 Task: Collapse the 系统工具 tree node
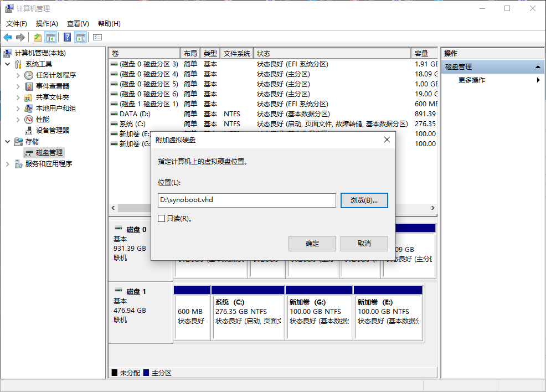pos(8,64)
